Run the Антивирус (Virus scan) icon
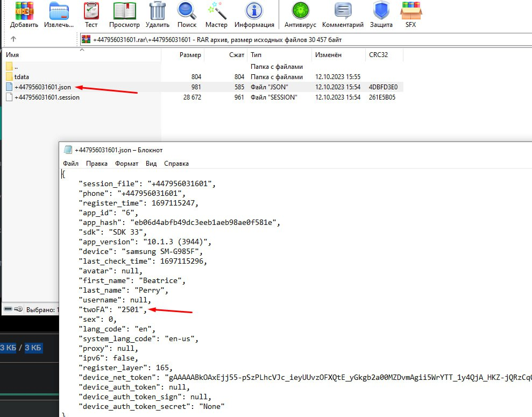The width and height of the screenshot is (532, 417). click(x=300, y=11)
